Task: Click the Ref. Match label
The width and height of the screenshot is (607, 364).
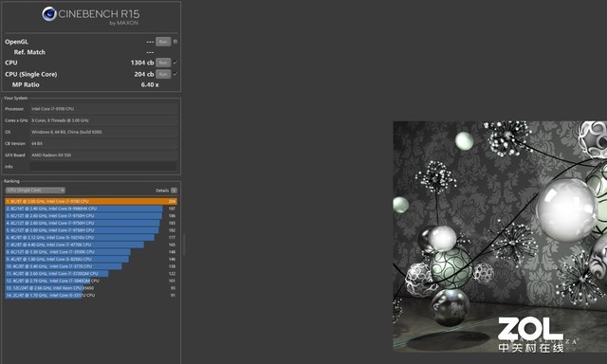Action: coord(29,52)
